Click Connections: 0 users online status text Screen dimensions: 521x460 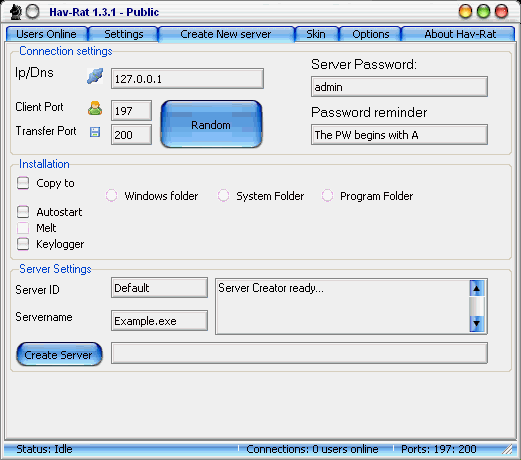pos(312,449)
